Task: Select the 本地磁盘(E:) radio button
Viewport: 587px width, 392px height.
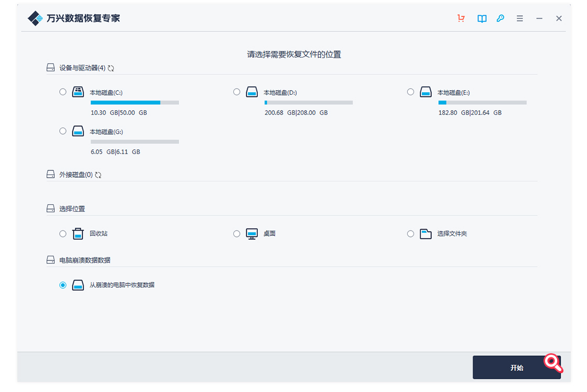Action: pyautogui.click(x=411, y=92)
